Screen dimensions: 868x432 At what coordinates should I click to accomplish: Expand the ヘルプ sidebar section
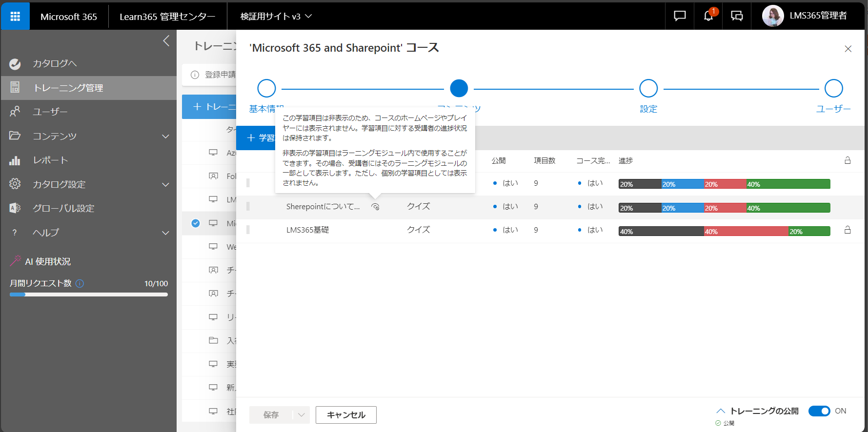[166, 233]
